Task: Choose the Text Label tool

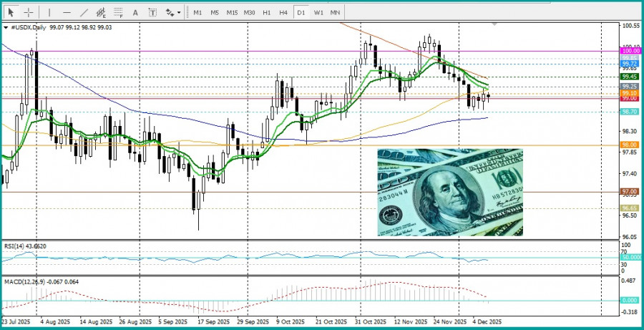Action: point(152,13)
